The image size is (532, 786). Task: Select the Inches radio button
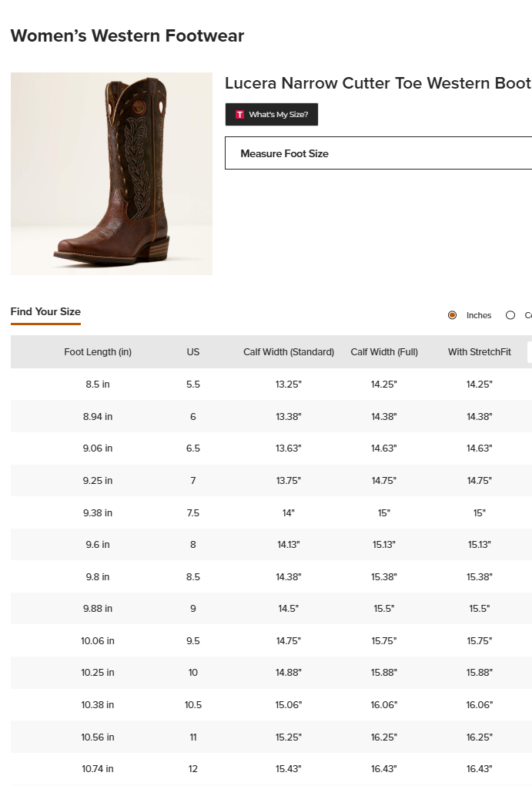(x=453, y=315)
